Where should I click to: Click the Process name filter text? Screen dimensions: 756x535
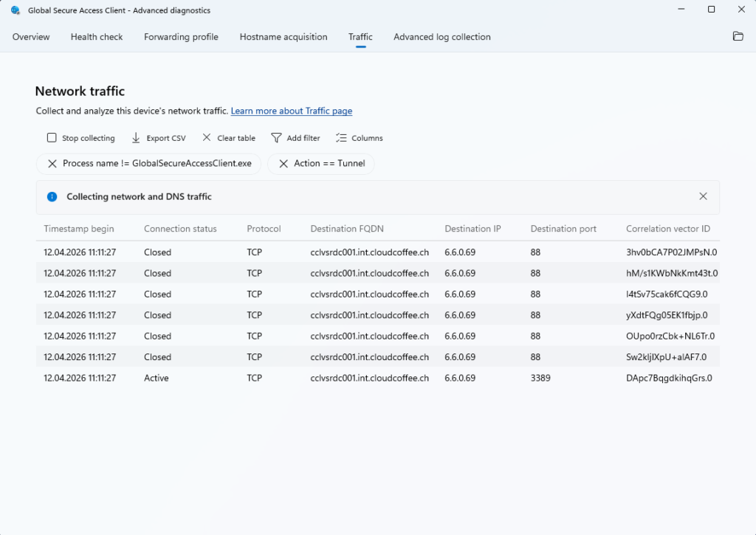click(x=157, y=163)
